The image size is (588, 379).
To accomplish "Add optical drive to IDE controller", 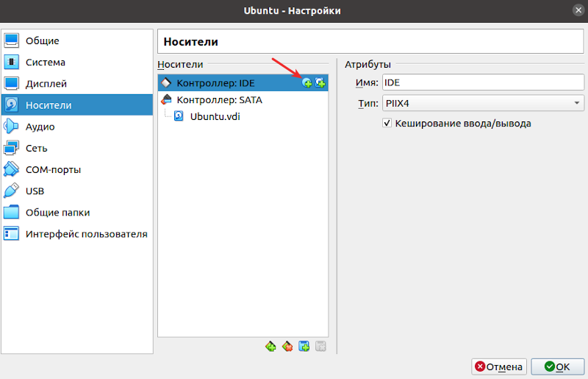I will (x=306, y=83).
